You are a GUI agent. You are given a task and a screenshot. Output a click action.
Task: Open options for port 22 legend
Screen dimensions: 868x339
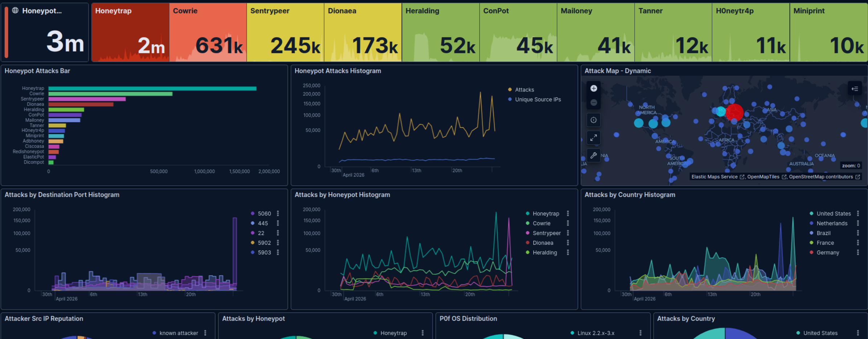(278, 233)
